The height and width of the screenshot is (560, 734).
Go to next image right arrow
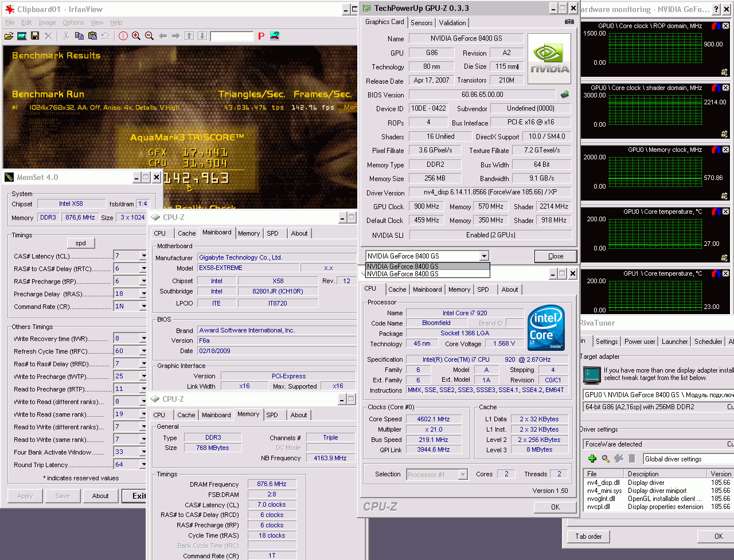point(176,36)
